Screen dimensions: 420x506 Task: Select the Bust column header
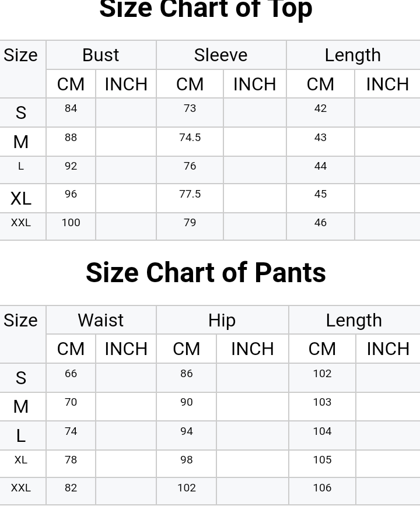click(x=100, y=55)
